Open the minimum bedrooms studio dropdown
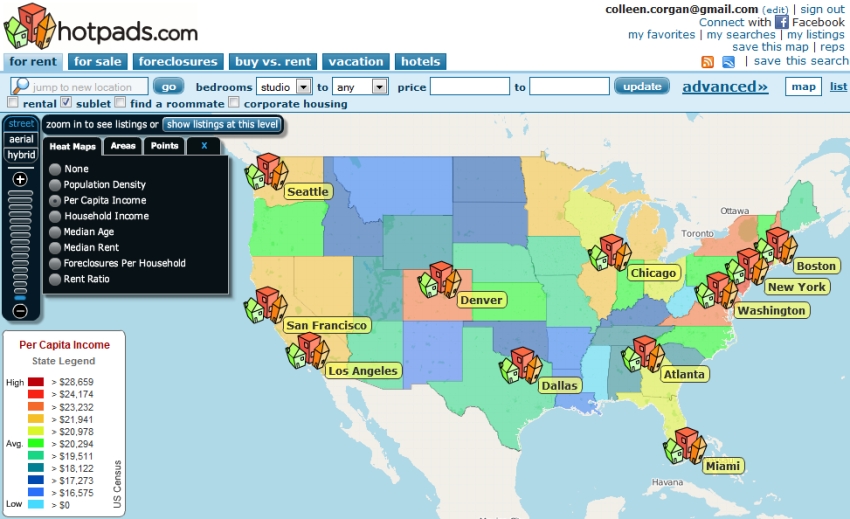This screenshot has width=850, height=519. pyautogui.click(x=284, y=87)
